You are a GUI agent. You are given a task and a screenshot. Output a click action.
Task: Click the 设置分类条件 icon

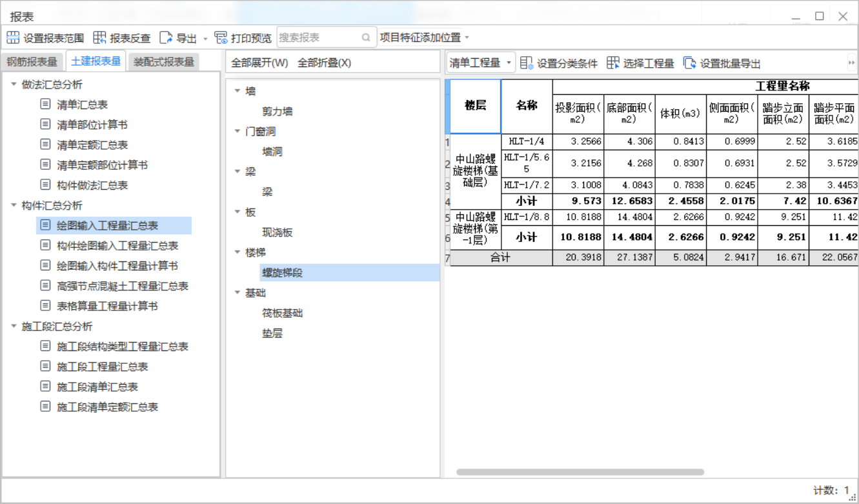pos(527,63)
